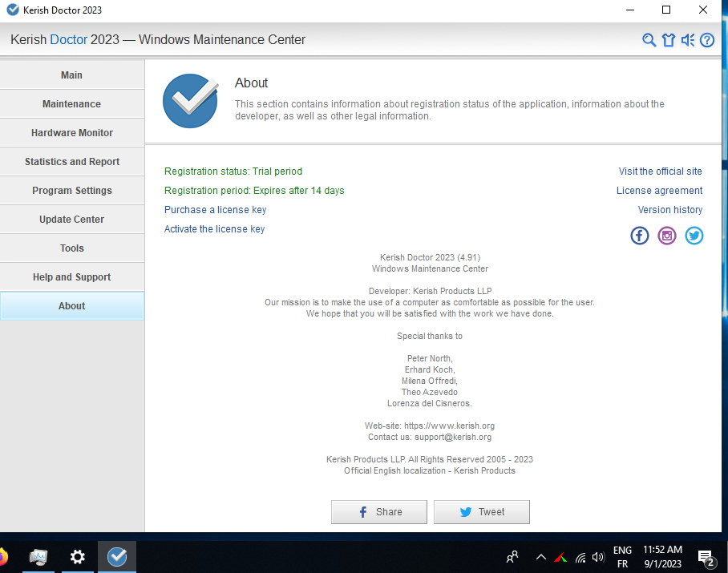Open the monitor app in taskbar
This screenshot has height=573, width=728.
click(38, 557)
